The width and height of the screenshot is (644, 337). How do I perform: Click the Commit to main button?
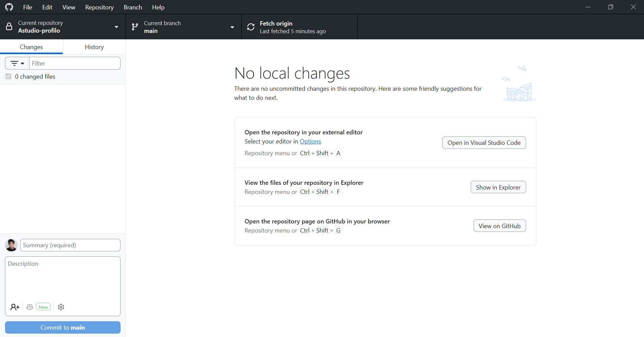63,327
